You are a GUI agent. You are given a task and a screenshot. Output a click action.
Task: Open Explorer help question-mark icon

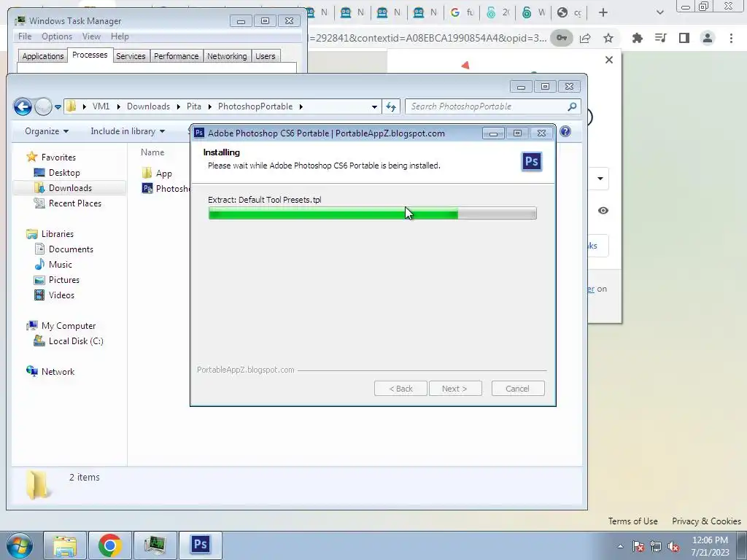pos(565,131)
